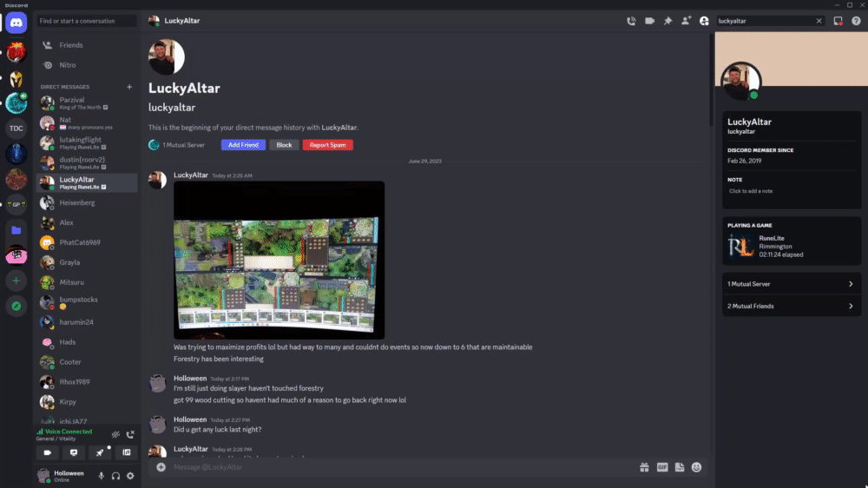Open the General / Vitality voice channel link
The height and width of the screenshot is (488, 868).
pos(56,439)
